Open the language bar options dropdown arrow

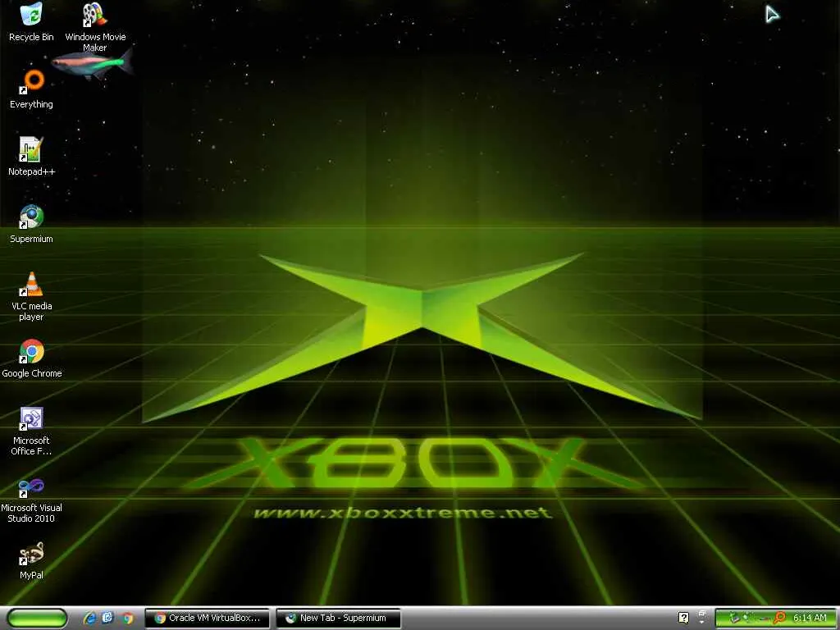(x=702, y=622)
